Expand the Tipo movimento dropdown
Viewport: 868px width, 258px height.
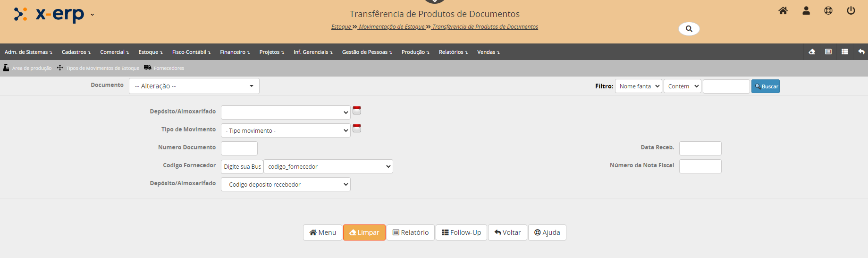(x=286, y=130)
